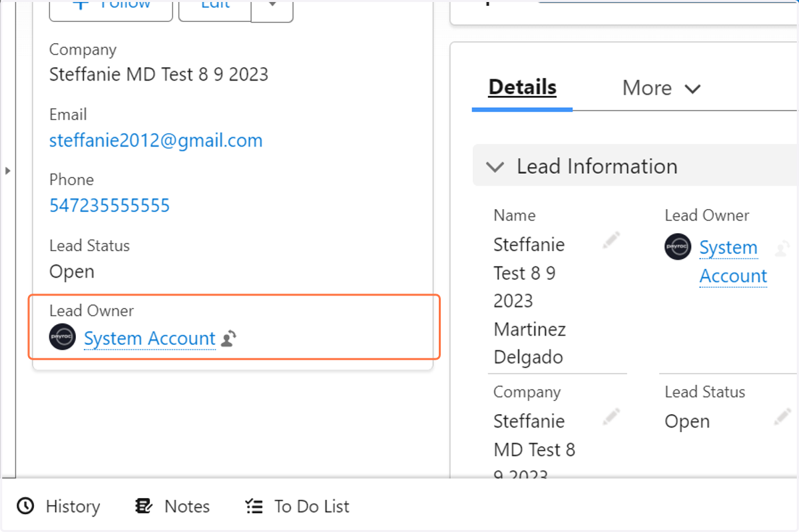The height and width of the screenshot is (532, 799).
Task: Open Notes in the utility bar
Action: pyautogui.click(x=172, y=506)
